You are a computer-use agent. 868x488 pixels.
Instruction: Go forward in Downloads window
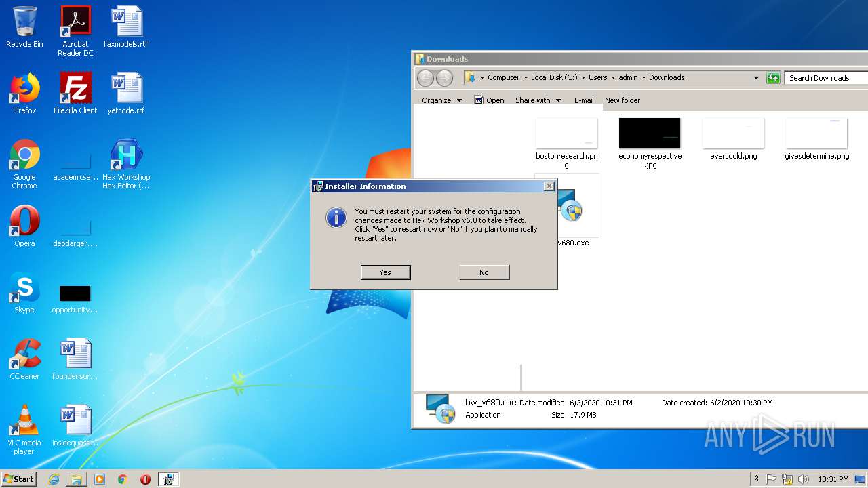click(x=444, y=78)
